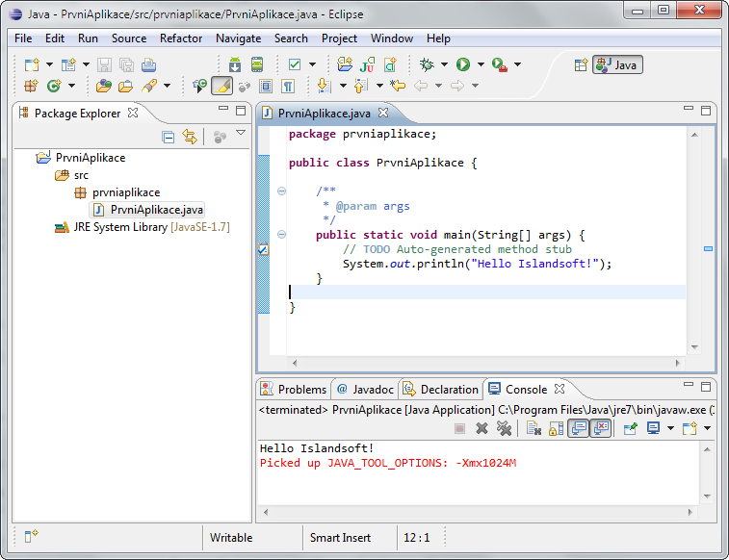This screenshot has height=560, width=729.
Task: Click the Open Task folder icon
Action: pyautogui.click(x=125, y=86)
